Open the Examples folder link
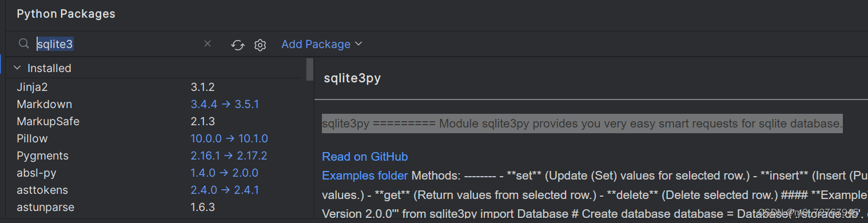Screen dimensions: 868x223 [x=365, y=176]
